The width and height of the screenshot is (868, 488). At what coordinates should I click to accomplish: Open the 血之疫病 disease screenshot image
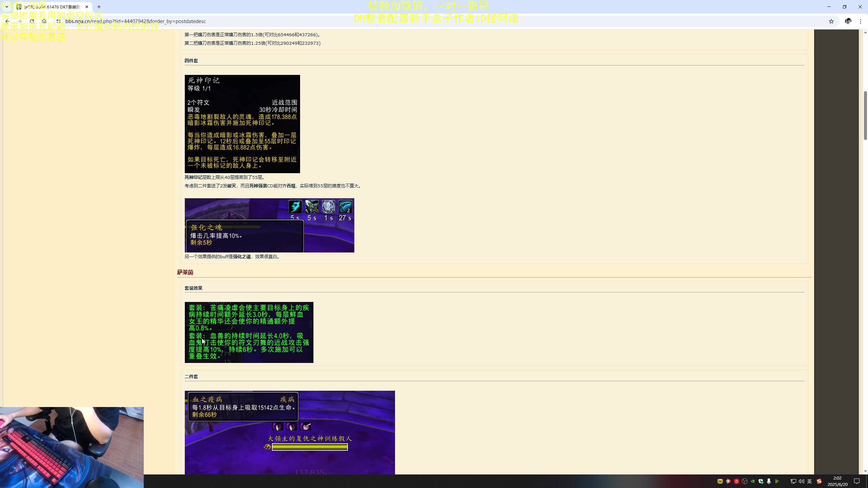click(x=290, y=432)
